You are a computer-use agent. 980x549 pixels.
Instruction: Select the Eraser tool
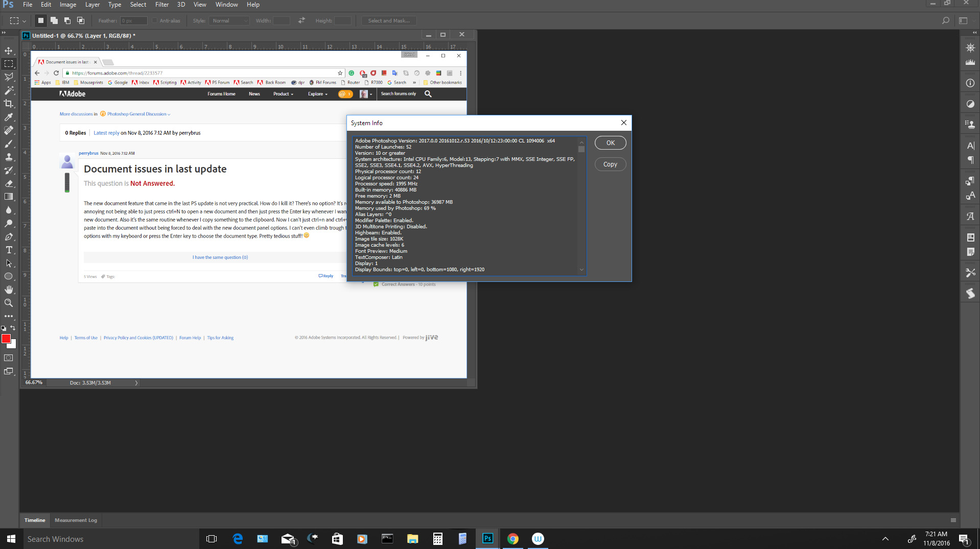click(x=9, y=183)
